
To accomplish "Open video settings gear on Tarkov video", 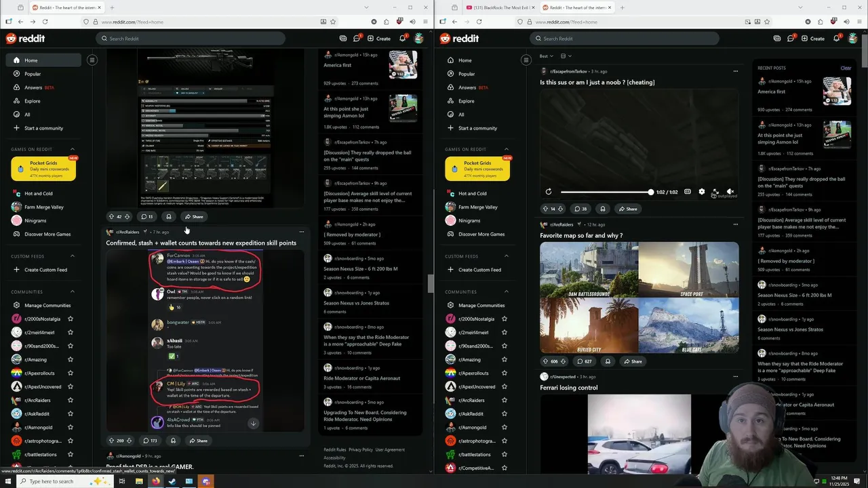I will coord(702,192).
